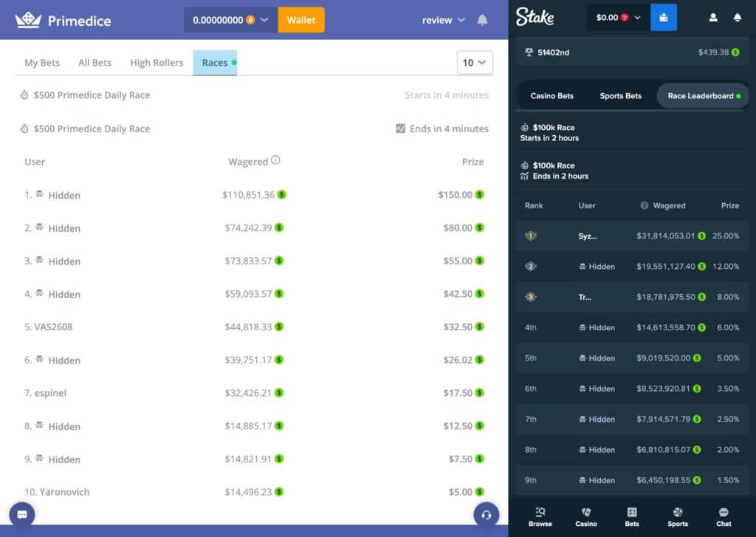Image resolution: width=756 pixels, height=537 pixels.
Task: Select user Tr... in Stake leaderboard
Action: click(x=585, y=297)
